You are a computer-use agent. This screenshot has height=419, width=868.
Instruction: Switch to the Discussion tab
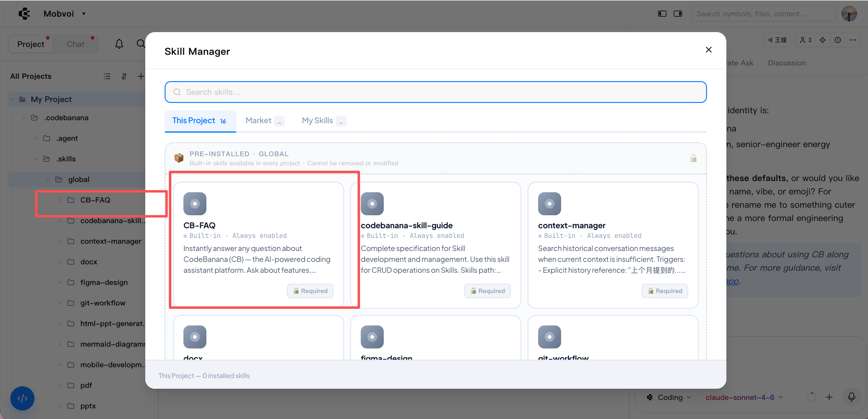tap(787, 63)
